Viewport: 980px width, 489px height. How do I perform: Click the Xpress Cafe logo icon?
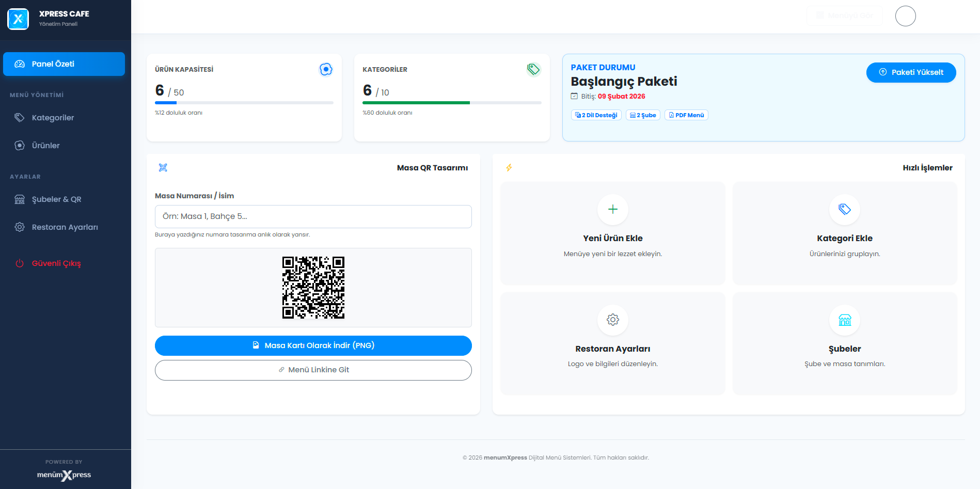click(x=18, y=19)
